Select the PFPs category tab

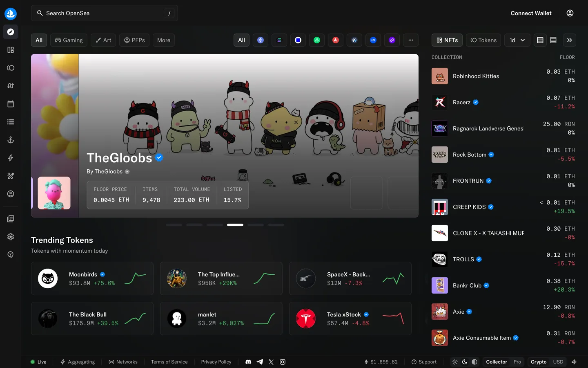pyautogui.click(x=134, y=40)
